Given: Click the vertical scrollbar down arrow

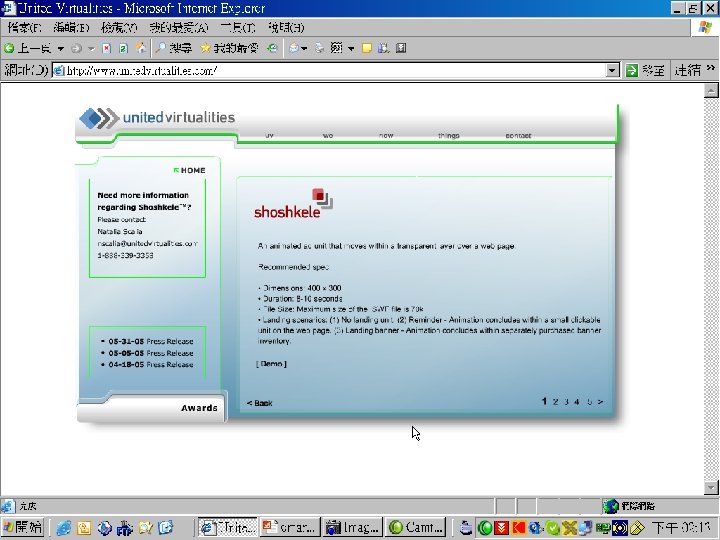Looking at the screenshot, I should click(711, 487).
